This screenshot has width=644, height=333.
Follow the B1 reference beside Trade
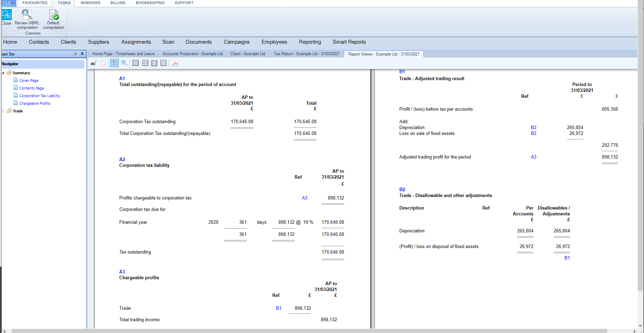click(279, 308)
